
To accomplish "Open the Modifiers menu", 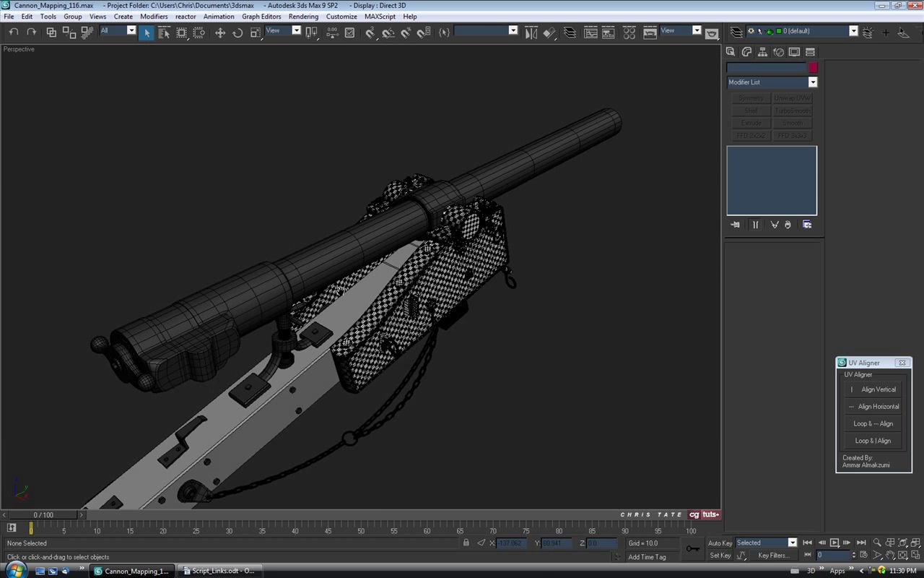I will click(x=154, y=16).
